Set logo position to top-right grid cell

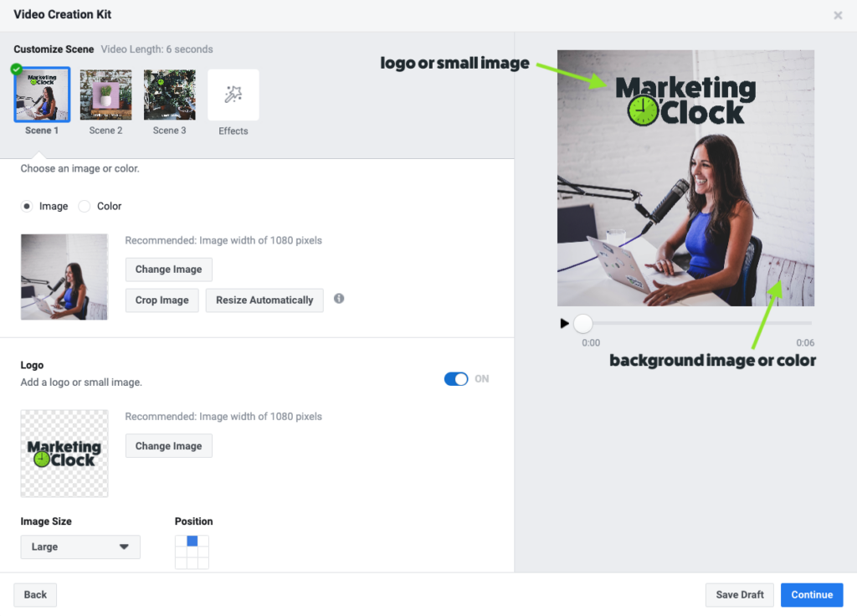click(203, 542)
